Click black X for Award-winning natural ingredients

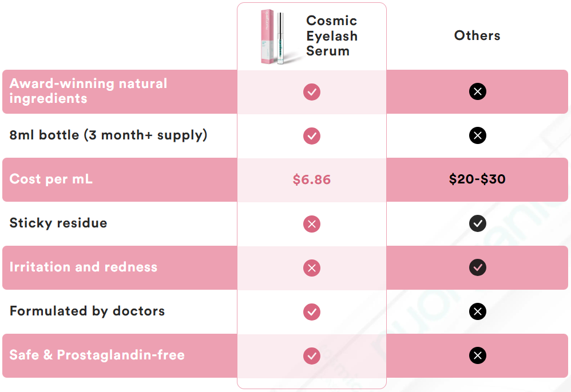478,91
